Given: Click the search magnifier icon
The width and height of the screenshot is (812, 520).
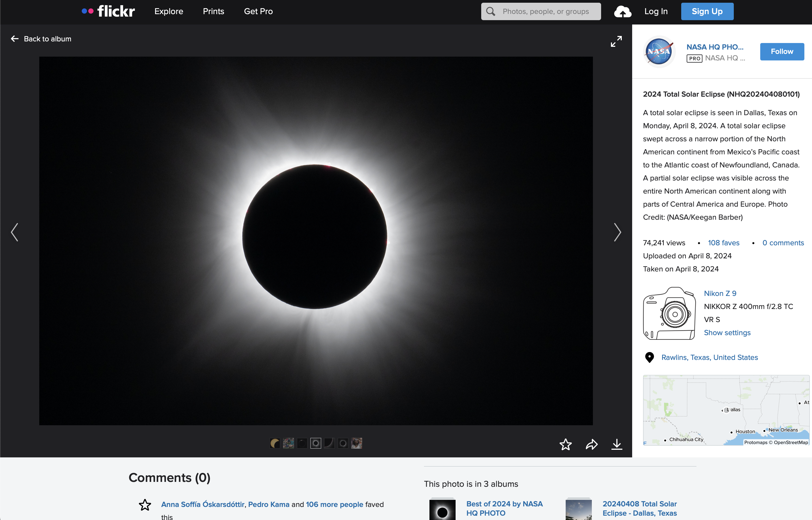Looking at the screenshot, I should click(x=491, y=11).
